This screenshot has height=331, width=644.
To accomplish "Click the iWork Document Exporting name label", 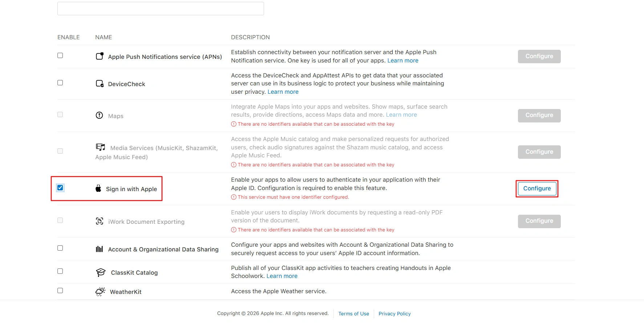I will (x=146, y=222).
